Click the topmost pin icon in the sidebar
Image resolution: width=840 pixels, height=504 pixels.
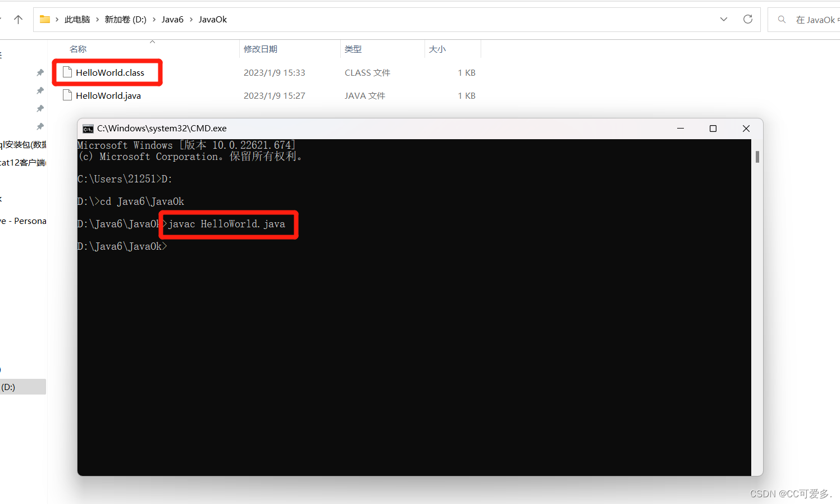(39, 72)
